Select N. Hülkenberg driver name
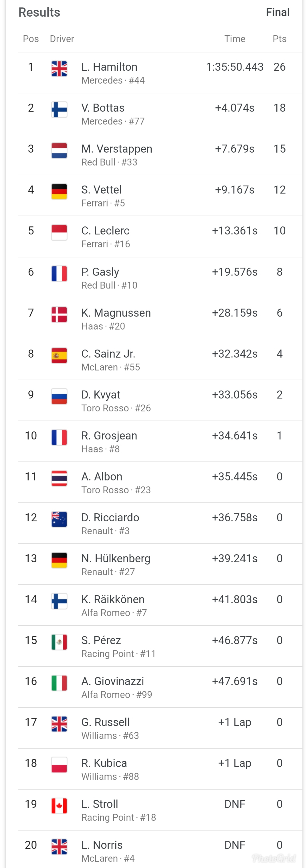 tap(116, 558)
